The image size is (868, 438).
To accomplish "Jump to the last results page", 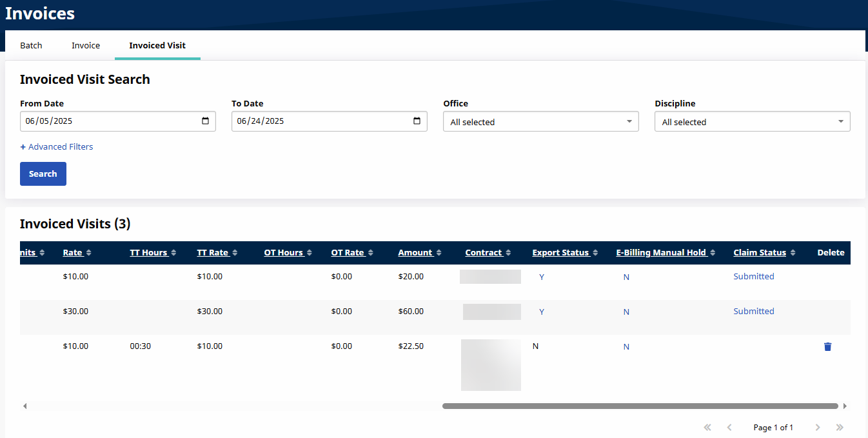I will pos(840,428).
